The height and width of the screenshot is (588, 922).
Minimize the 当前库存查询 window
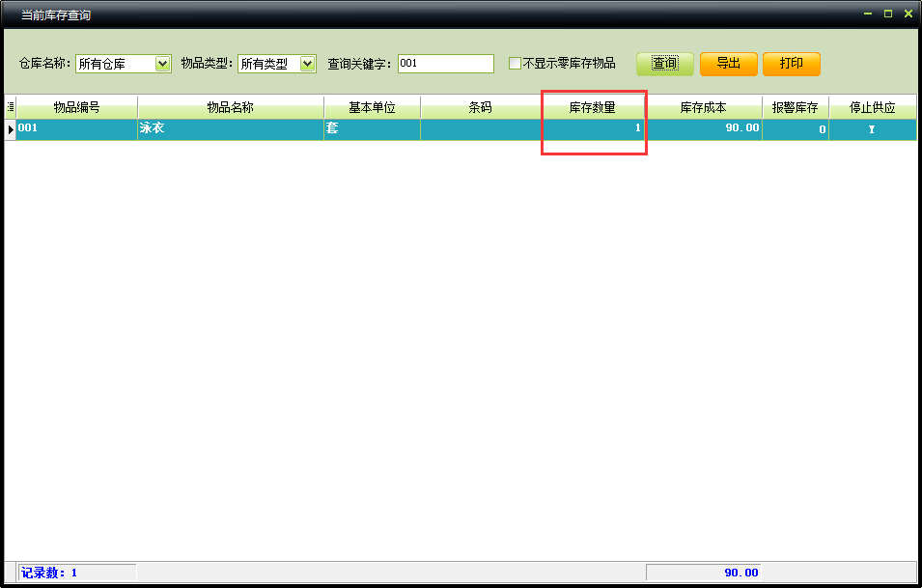click(x=868, y=14)
